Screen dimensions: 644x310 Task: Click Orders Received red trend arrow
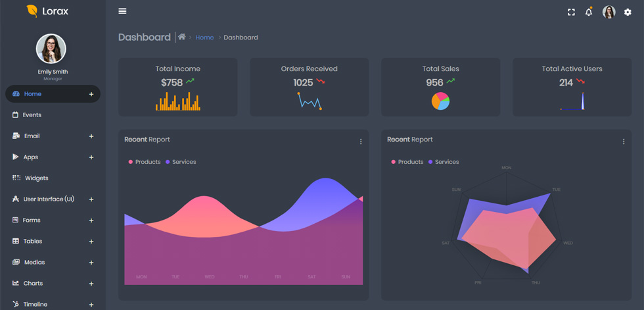(x=321, y=82)
